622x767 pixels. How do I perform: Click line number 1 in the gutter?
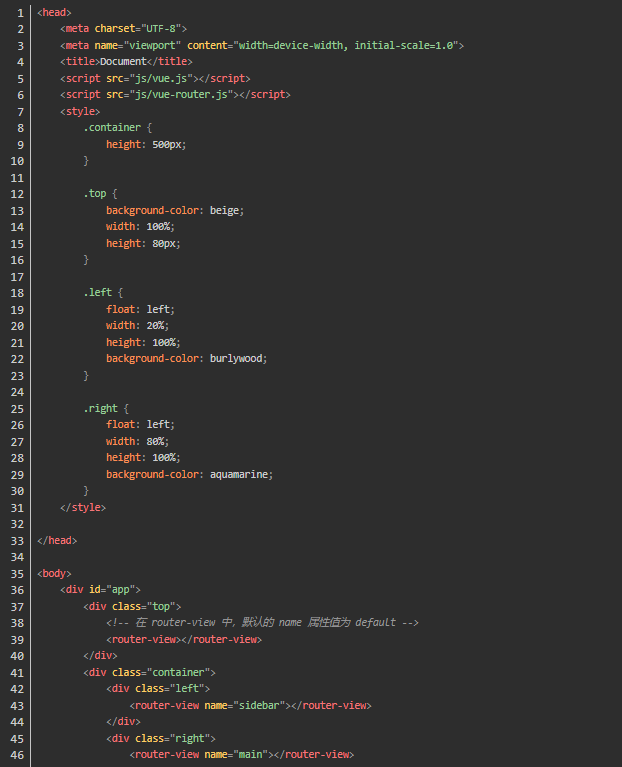20,12
